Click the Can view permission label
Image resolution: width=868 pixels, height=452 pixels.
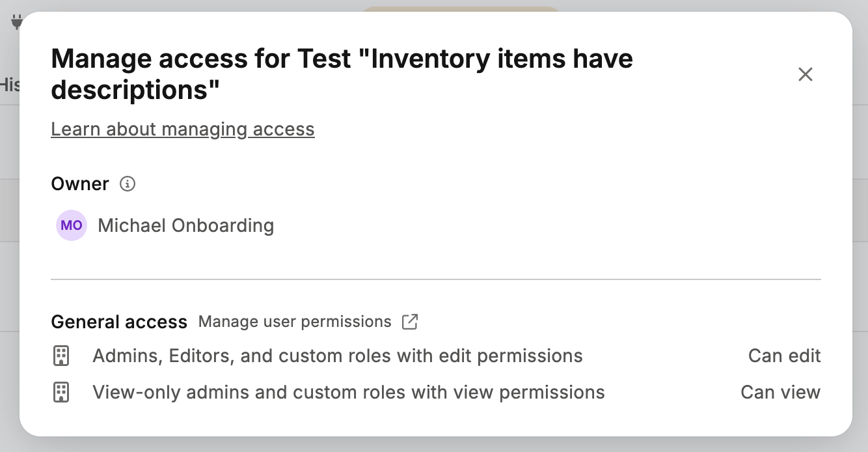point(781,392)
